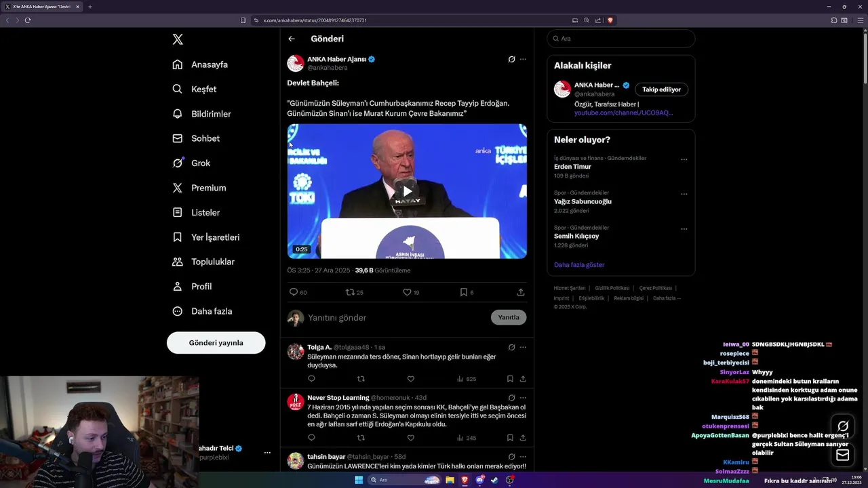This screenshot has width=868, height=488.
Task: Reload the page in the browser
Action: pyautogui.click(x=28, y=20)
